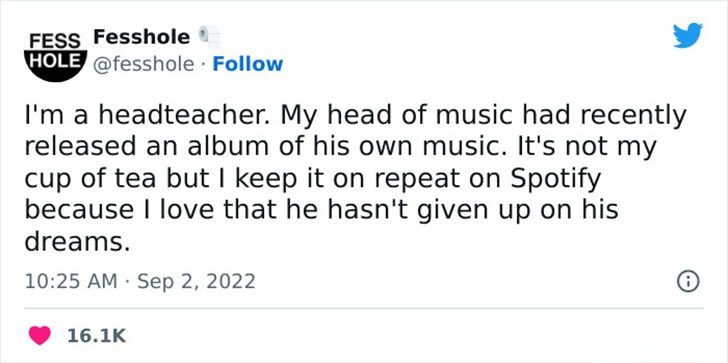Click the FESS text in the avatar logo
728x363 pixels.
55,41
